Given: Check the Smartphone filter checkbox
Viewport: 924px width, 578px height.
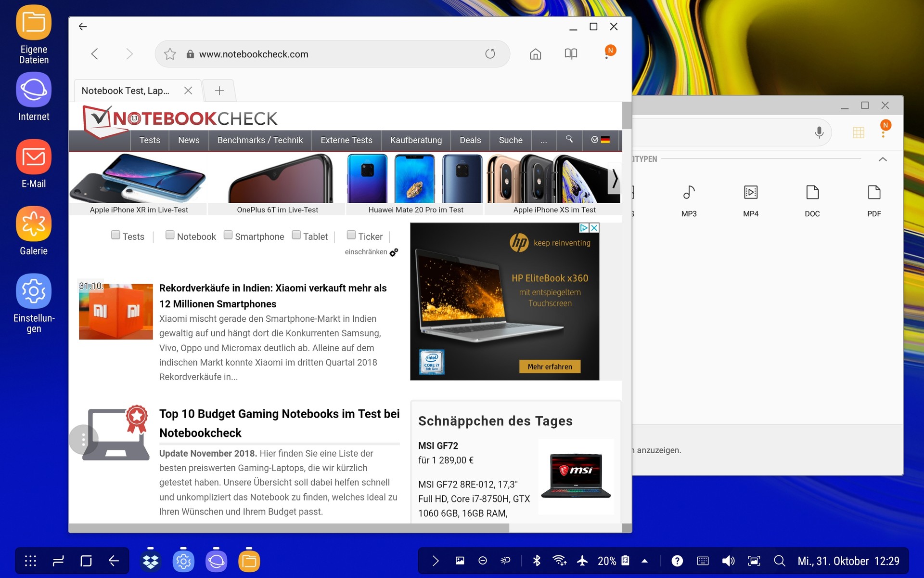Looking at the screenshot, I should (x=228, y=235).
